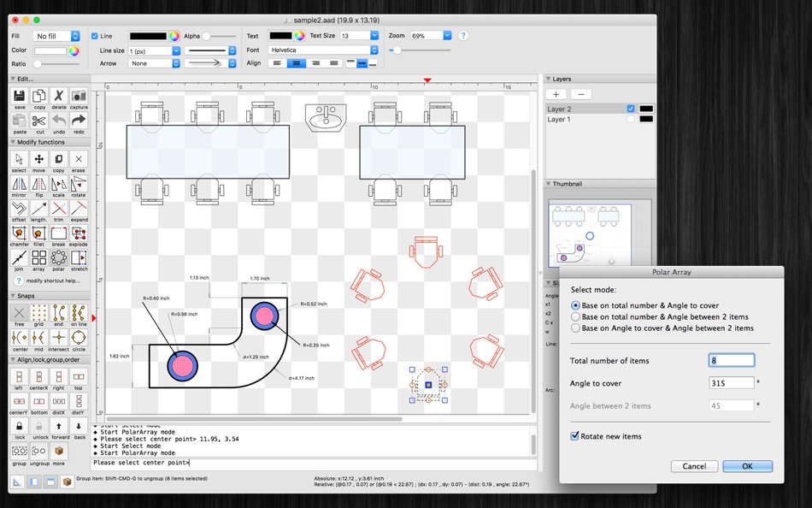Activate the trim tool

click(x=58, y=209)
